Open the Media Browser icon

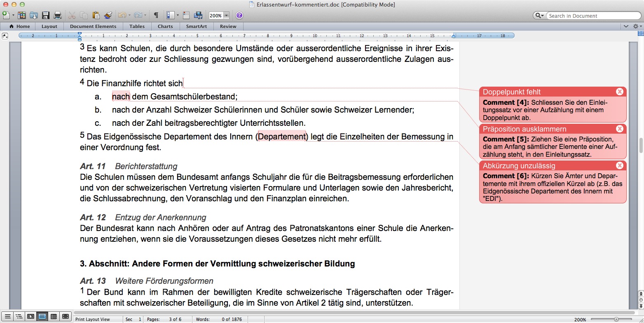[198, 16]
